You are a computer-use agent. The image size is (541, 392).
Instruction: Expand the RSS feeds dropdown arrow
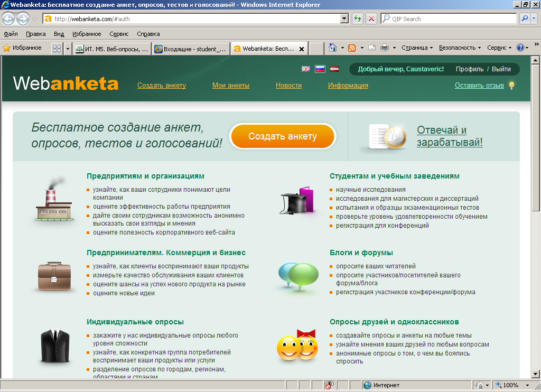coord(362,48)
